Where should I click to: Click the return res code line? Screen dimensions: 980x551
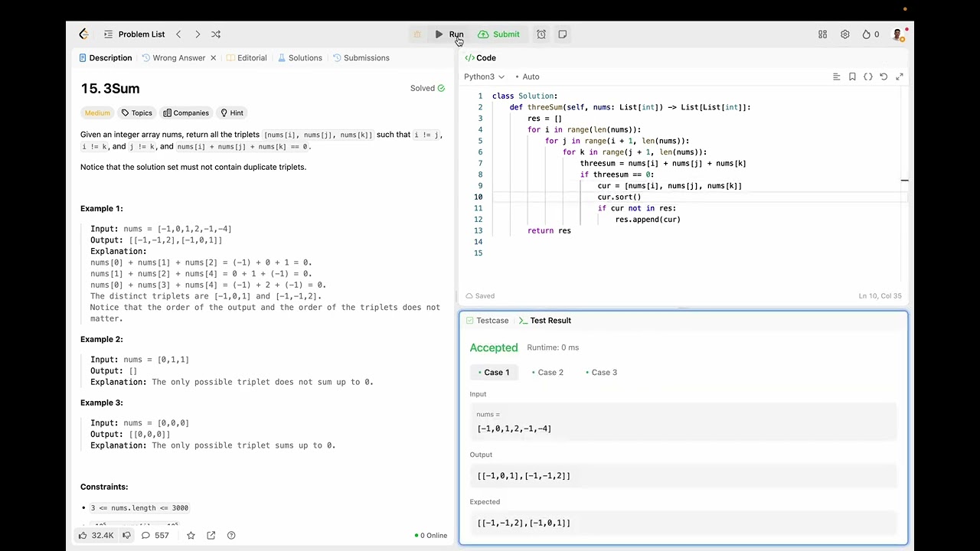pyautogui.click(x=549, y=230)
